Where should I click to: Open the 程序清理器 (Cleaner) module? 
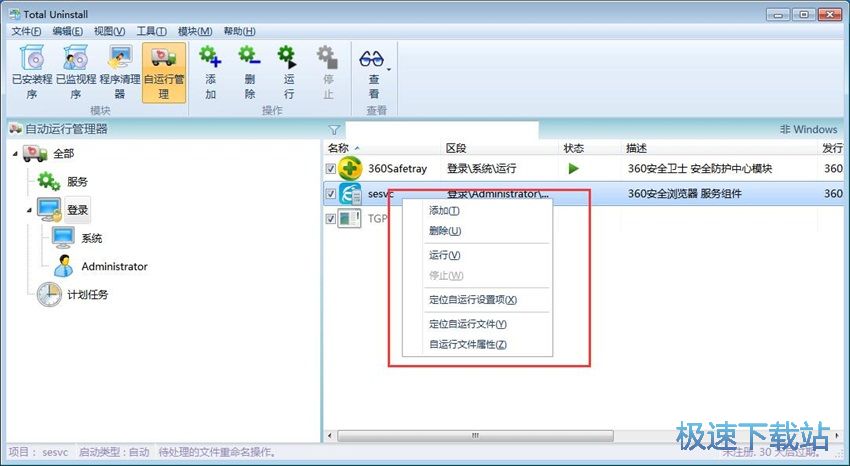tap(120, 73)
